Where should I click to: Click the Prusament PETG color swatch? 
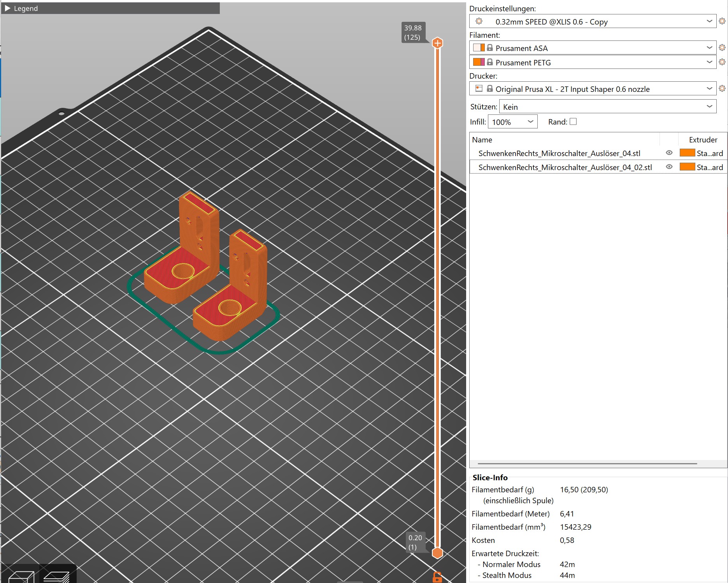pos(479,62)
